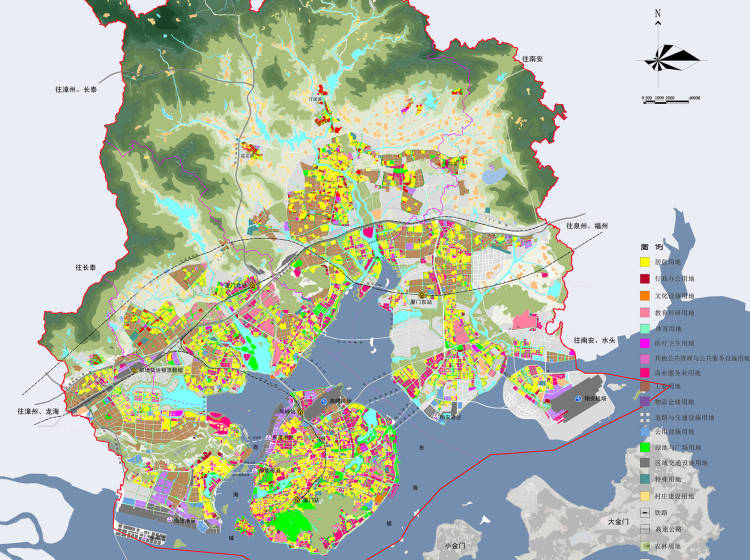Click the 厦门站 railway station icon

298,499
